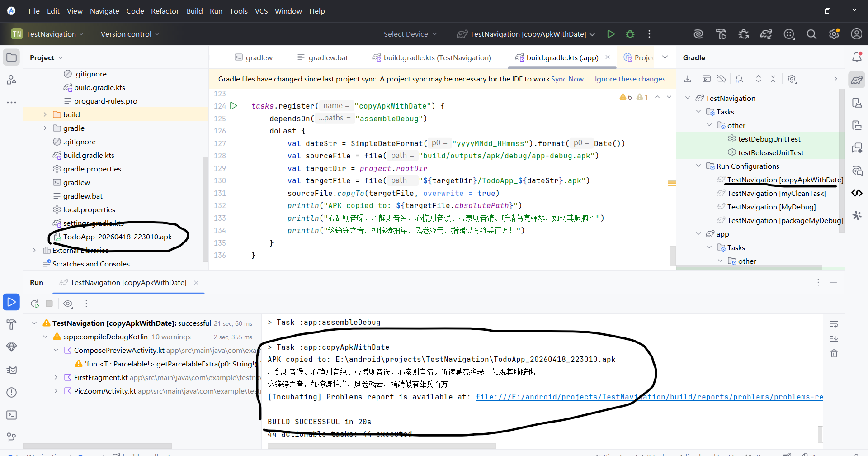Screen dimensions: 868x456
Task: Click the Sync Now link
Action: (567, 79)
